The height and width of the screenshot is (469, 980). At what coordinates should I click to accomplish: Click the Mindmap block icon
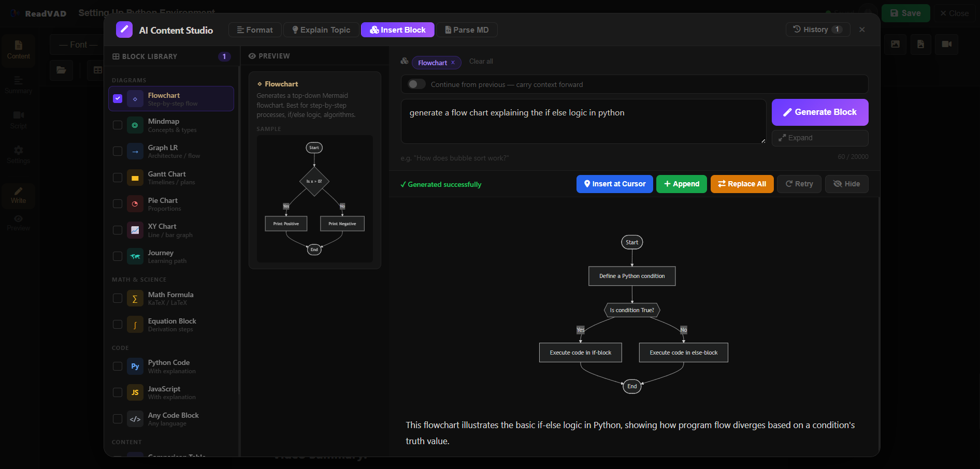tap(135, 125)
